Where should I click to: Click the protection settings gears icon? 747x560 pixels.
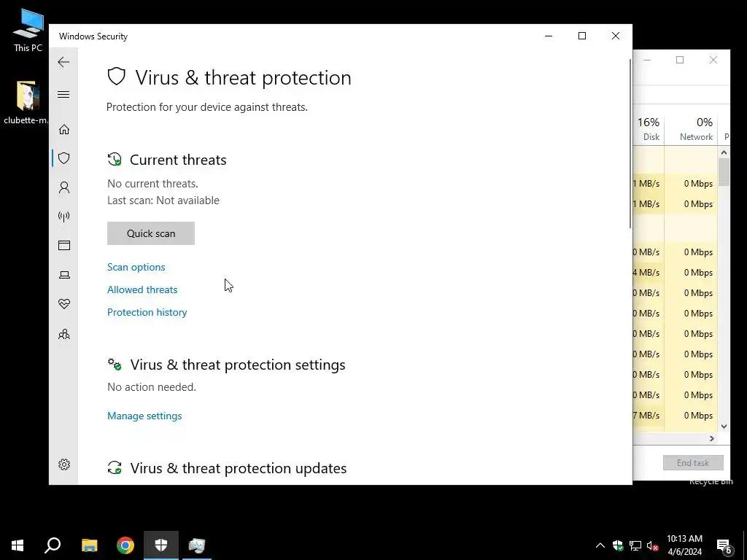(x=115, y=365)
